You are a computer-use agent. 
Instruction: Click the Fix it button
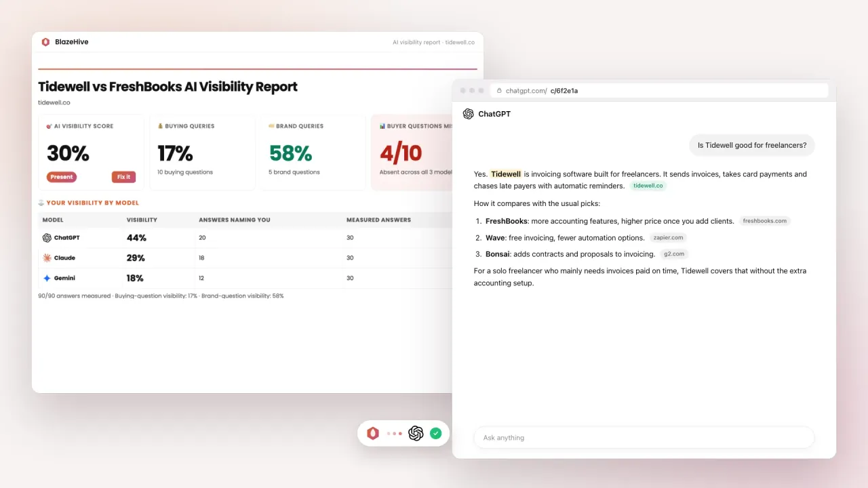pyautogui.click(x=124, y=177)
